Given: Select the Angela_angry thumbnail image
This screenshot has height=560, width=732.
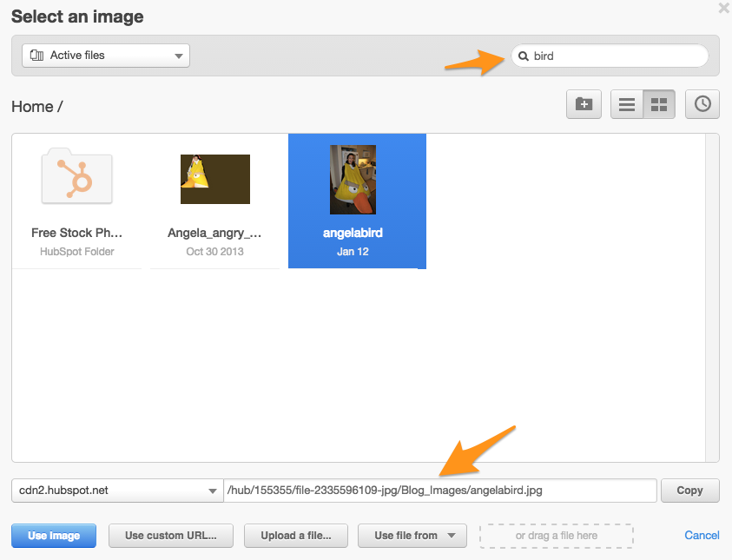Looking at the screenshot, I should pos(214,180).
